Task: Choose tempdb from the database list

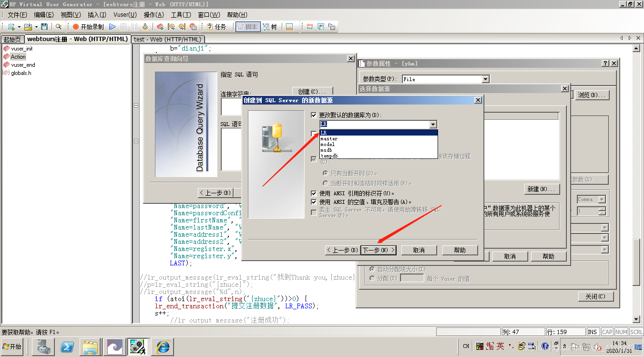Action: click(x=378, y=156)
